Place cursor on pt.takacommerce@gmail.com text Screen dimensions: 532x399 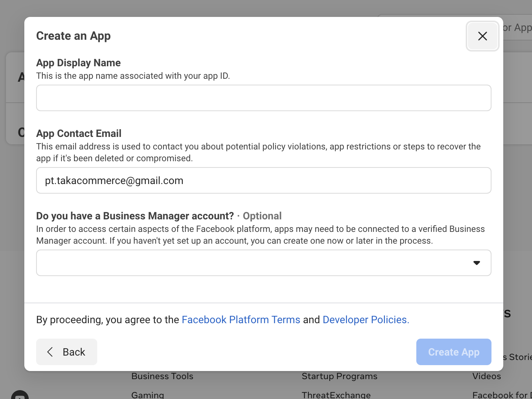[114, 181]
